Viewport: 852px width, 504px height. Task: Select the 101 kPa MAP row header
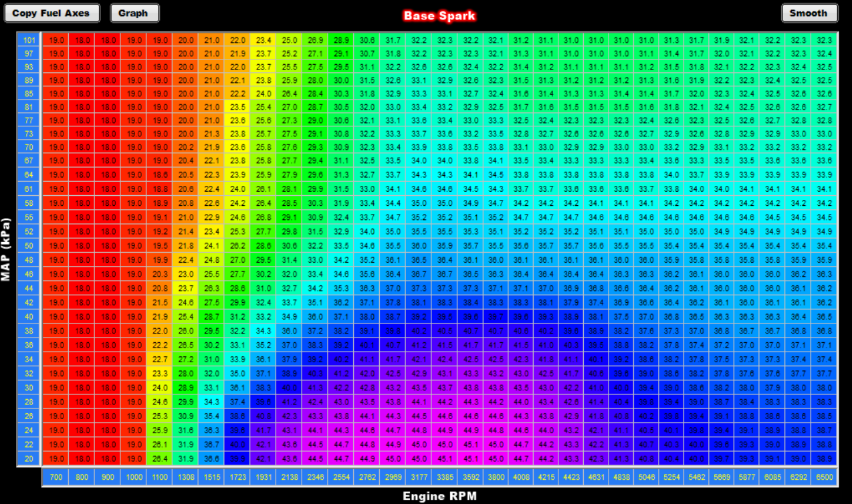pos(29,40)
